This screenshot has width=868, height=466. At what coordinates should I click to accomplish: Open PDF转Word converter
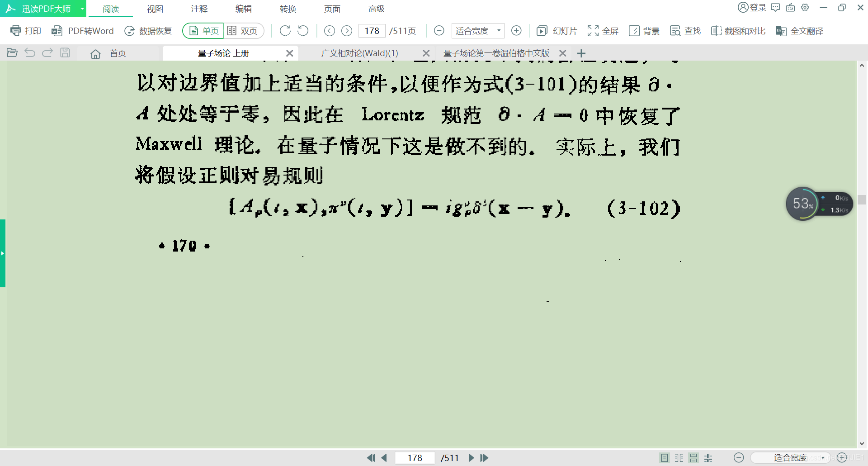(x=82, y=31)
